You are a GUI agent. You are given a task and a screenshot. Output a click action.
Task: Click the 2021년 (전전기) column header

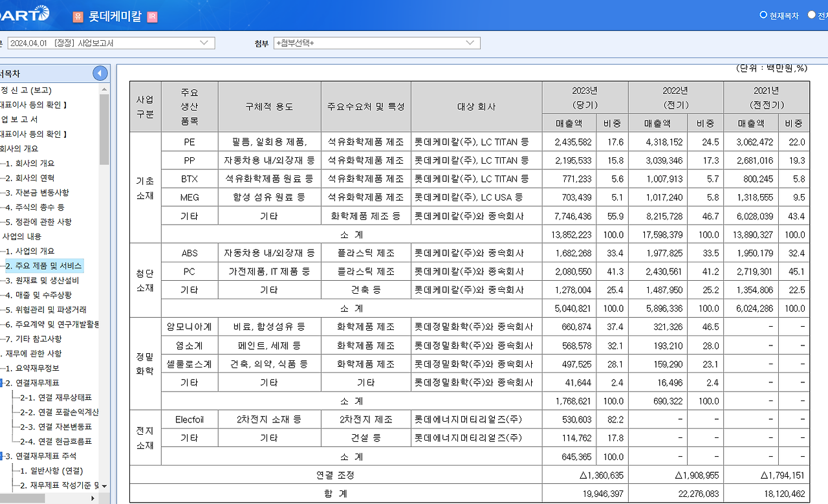[x=767, y=98]
